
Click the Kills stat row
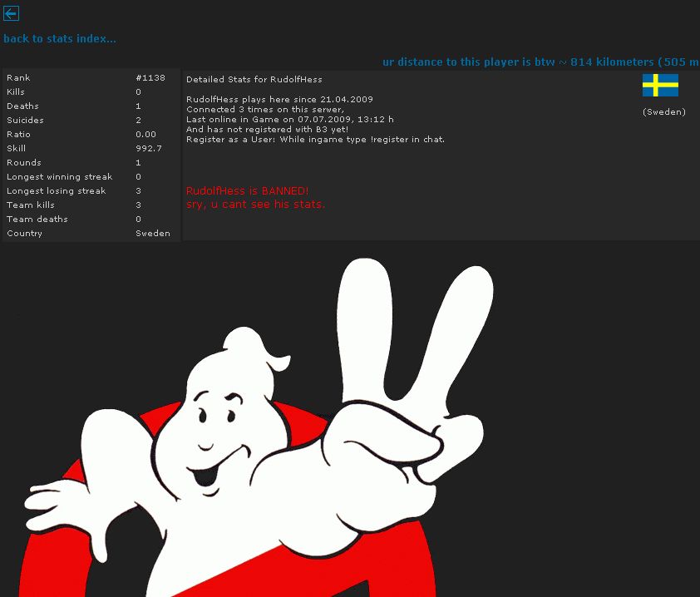90,91
